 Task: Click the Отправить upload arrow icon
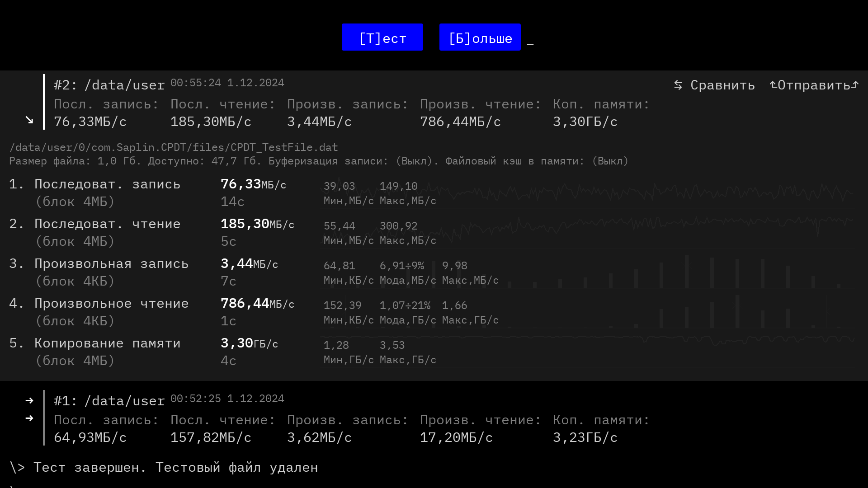point(773,85)
